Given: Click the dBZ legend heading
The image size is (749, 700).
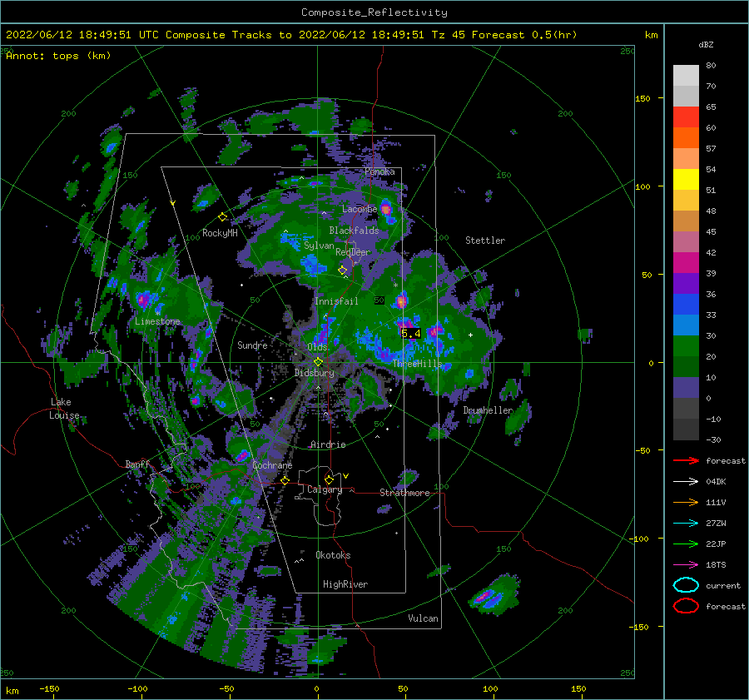Looking at the screenshot, I should click(706, 44).
